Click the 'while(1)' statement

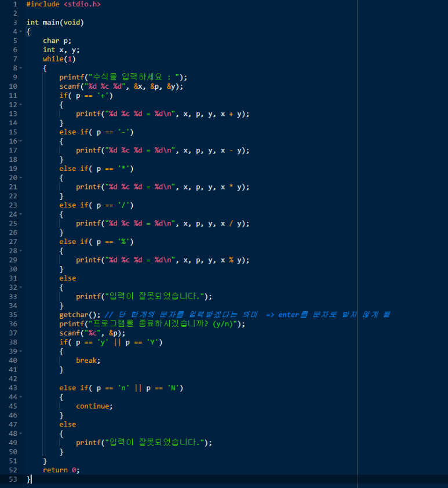[x=59, y=59]
